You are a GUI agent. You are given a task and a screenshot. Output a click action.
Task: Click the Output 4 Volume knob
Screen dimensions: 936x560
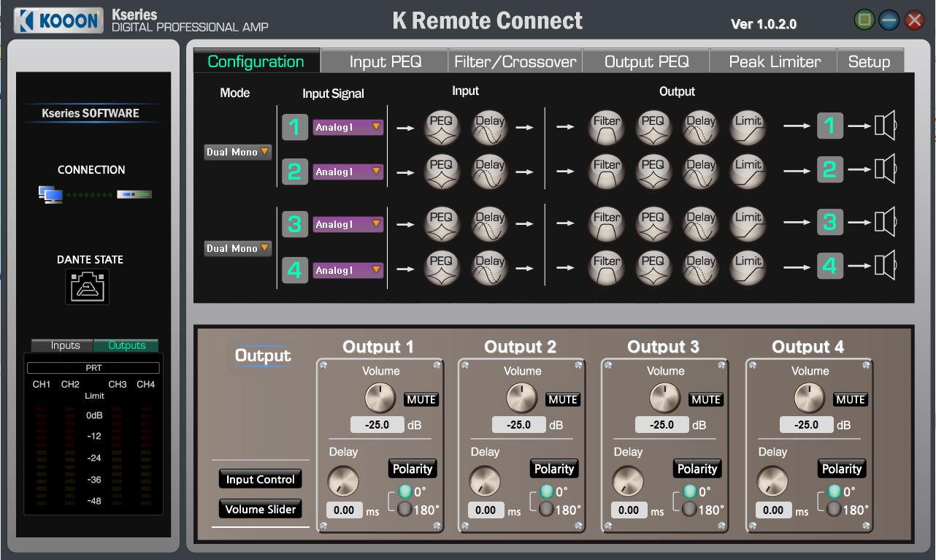(808, 398)
